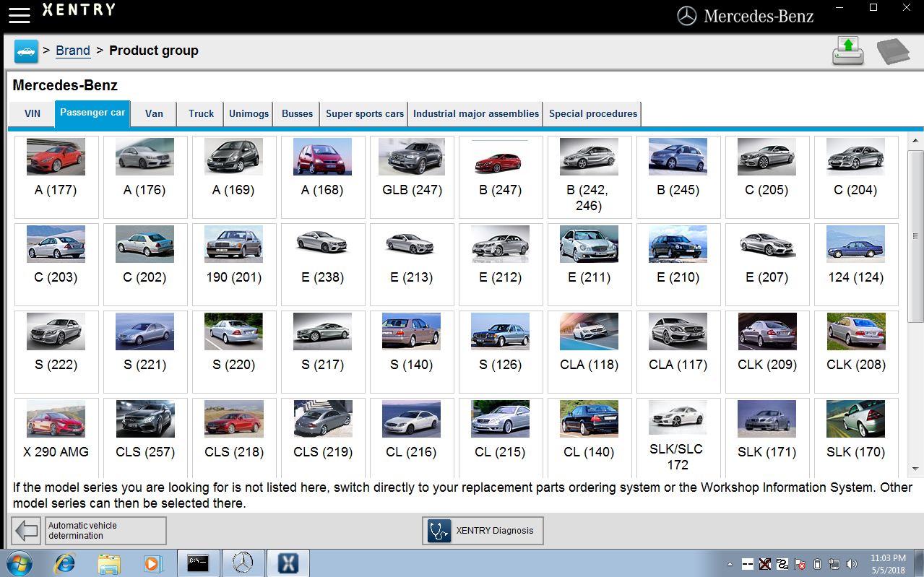
Task: Click the volume speaker tray icon
Action: click(x=852, y=564)
